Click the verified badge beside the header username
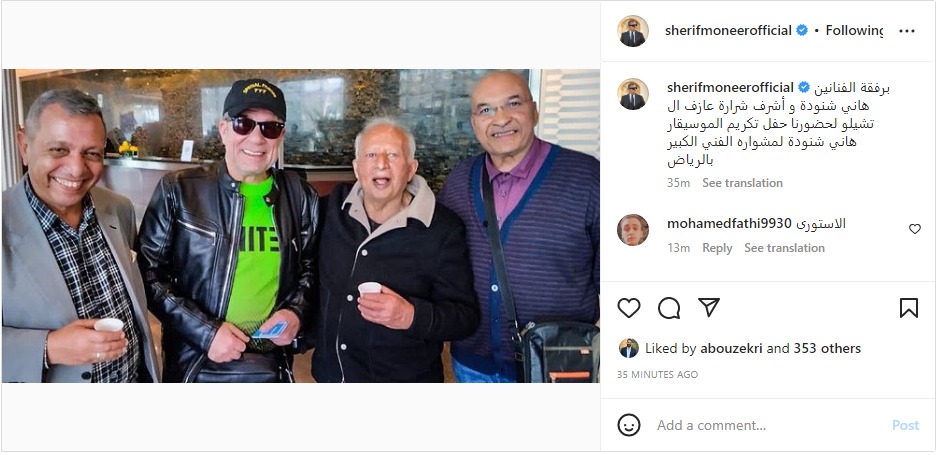The height and width of the screenshot is (455, 936). [802, 30]
